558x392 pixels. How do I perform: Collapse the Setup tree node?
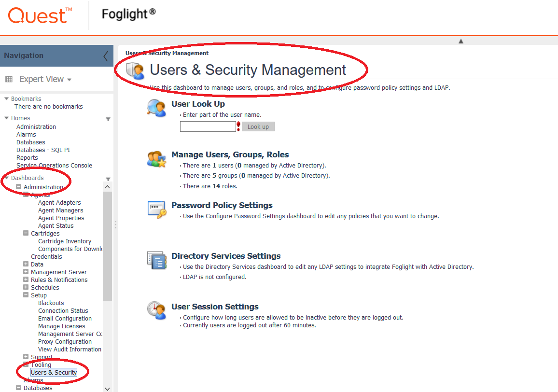[x=26, y=295]
